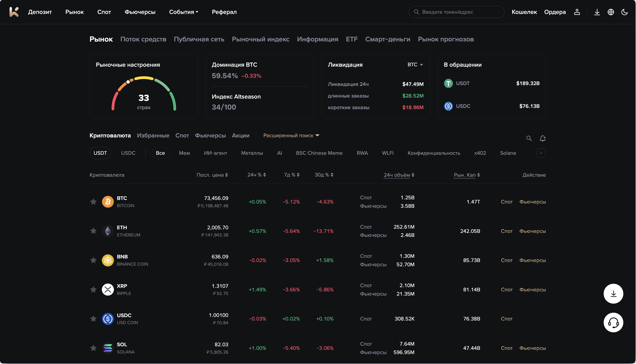Filter by the Мем category
The image size is (636, 364).
click(x=184, y=153)
